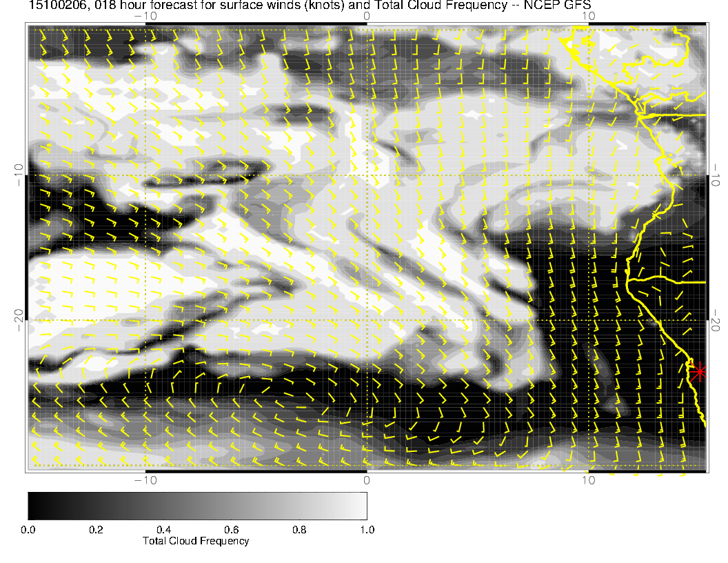The width and height of the screenshot is (728, 563).
Task: Select the bottom axis longitude label 0
Action: (367, 480)
